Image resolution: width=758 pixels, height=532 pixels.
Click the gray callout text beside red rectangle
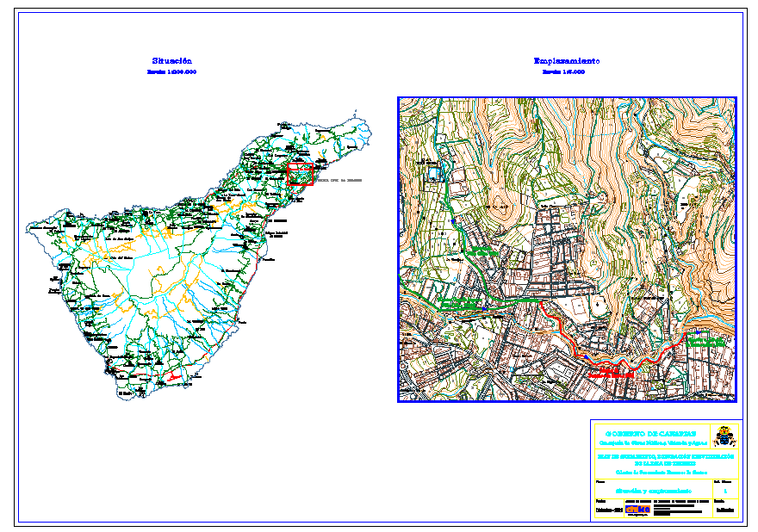click(338, 181)
